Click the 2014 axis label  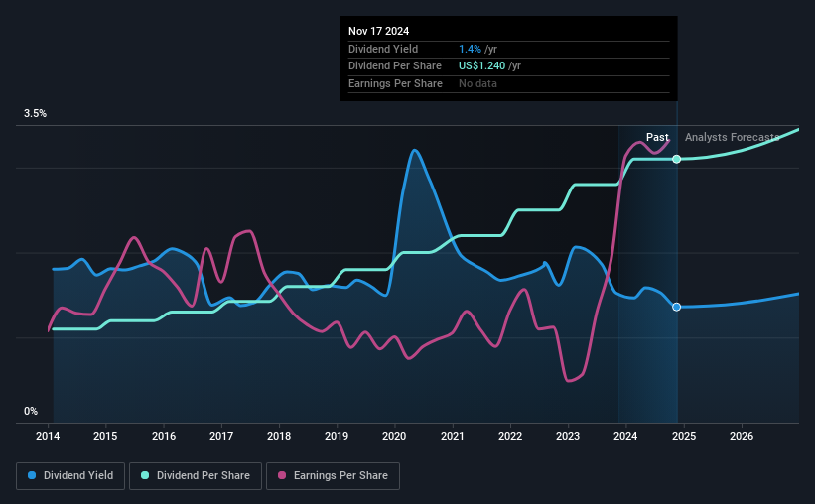point(48,436)
